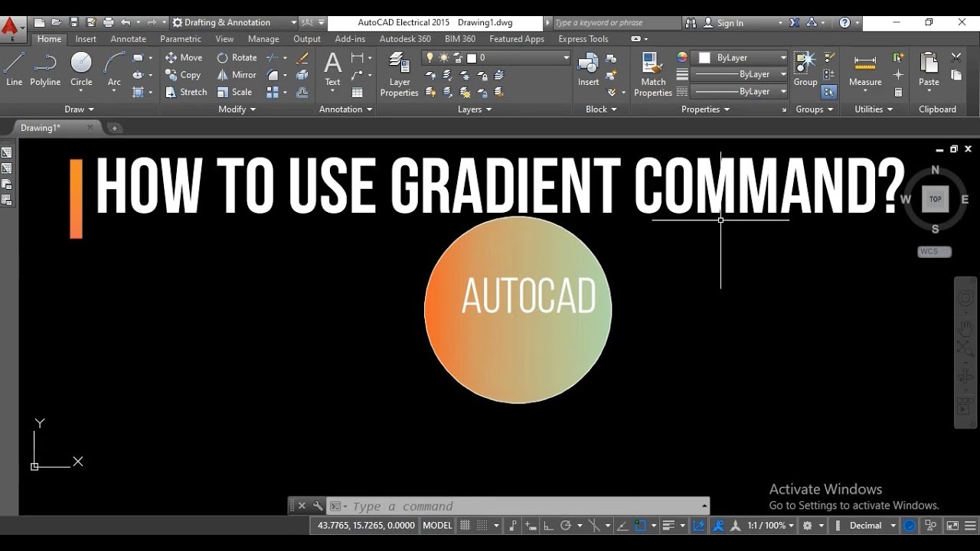This screenshot has width=980, height=551.
Task: Toggle snap mode in status bar
Action: [x=482, y=526]
